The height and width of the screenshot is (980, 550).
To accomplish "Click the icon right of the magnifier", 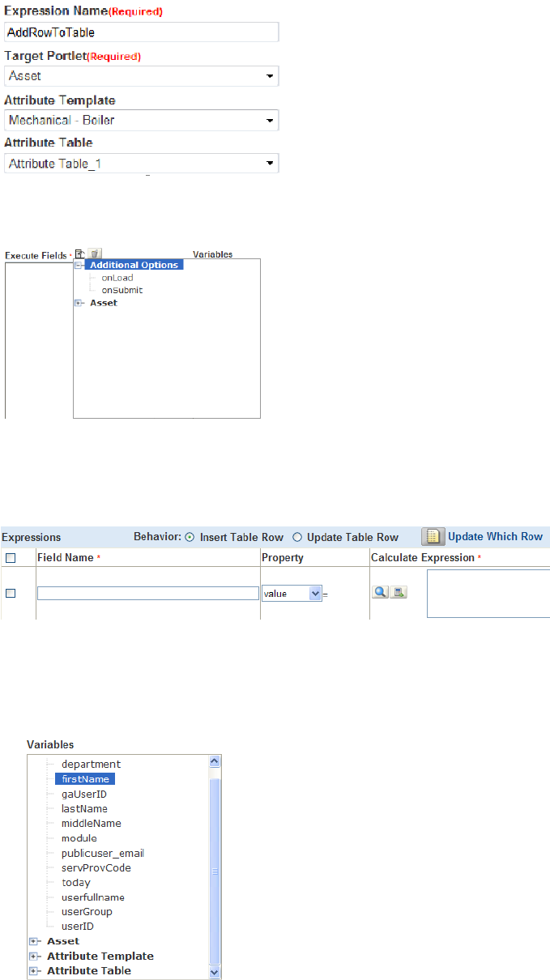I will coord(399,592).
